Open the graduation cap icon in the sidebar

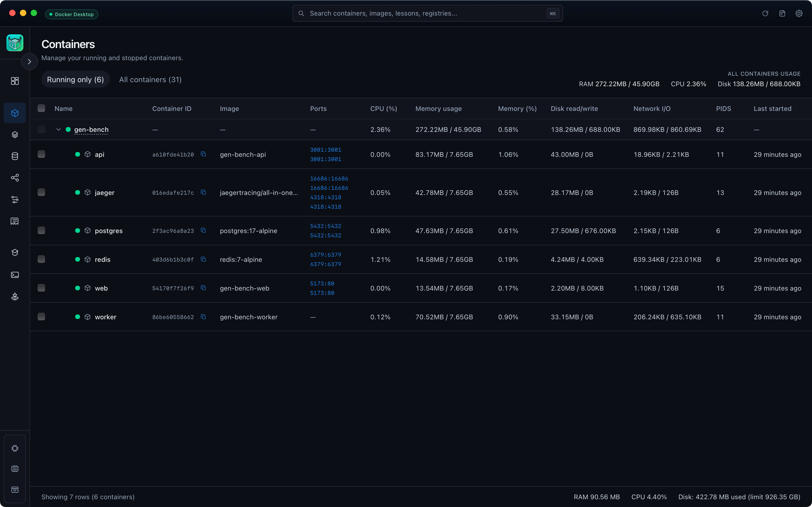point(15,252)
